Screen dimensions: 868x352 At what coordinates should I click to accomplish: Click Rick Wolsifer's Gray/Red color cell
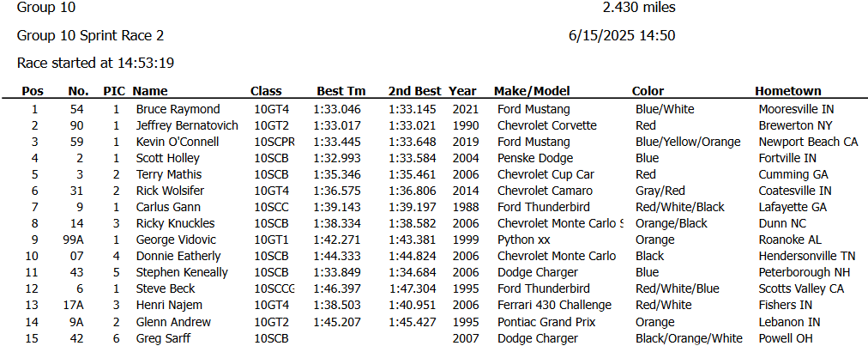(x=660, y=191)
